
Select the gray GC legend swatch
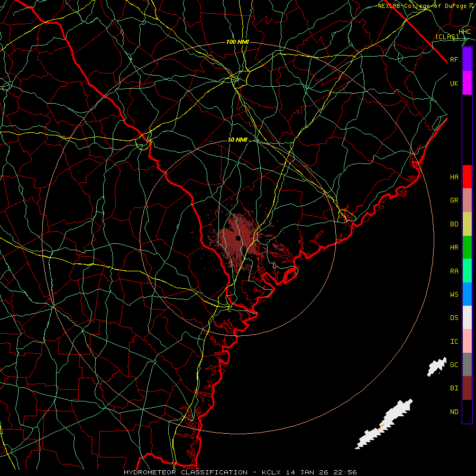pos(467,364)
